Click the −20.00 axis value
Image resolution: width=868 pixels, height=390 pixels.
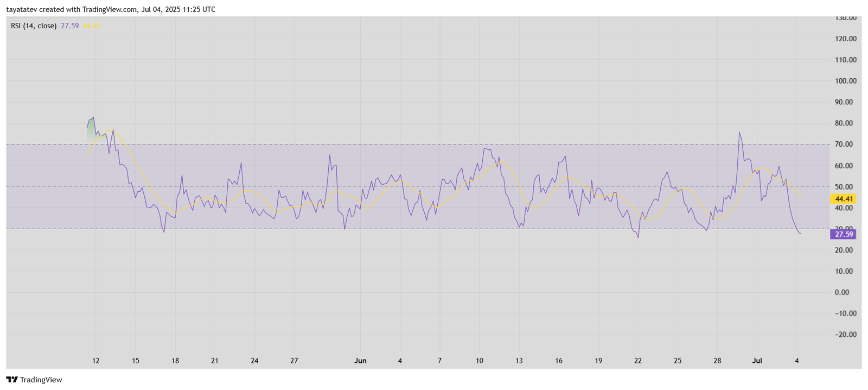[846, 335]
